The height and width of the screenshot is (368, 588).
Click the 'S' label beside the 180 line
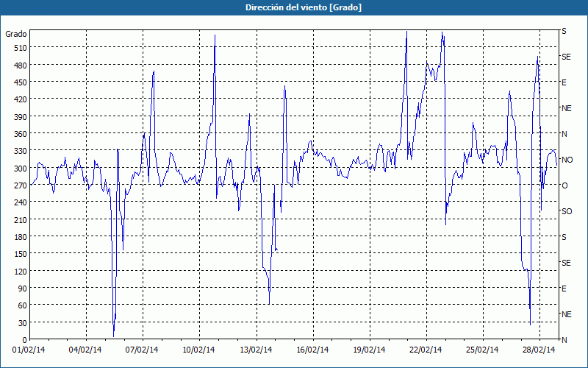(564, 237)
